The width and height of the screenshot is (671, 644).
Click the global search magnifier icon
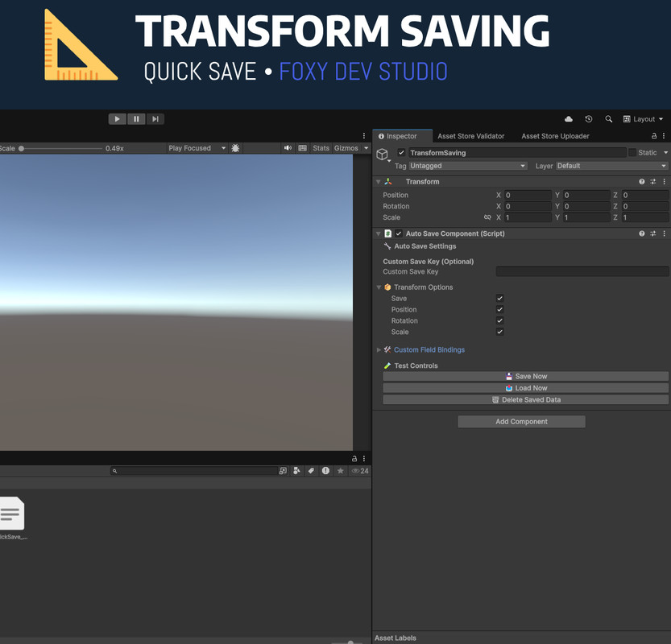609,119
